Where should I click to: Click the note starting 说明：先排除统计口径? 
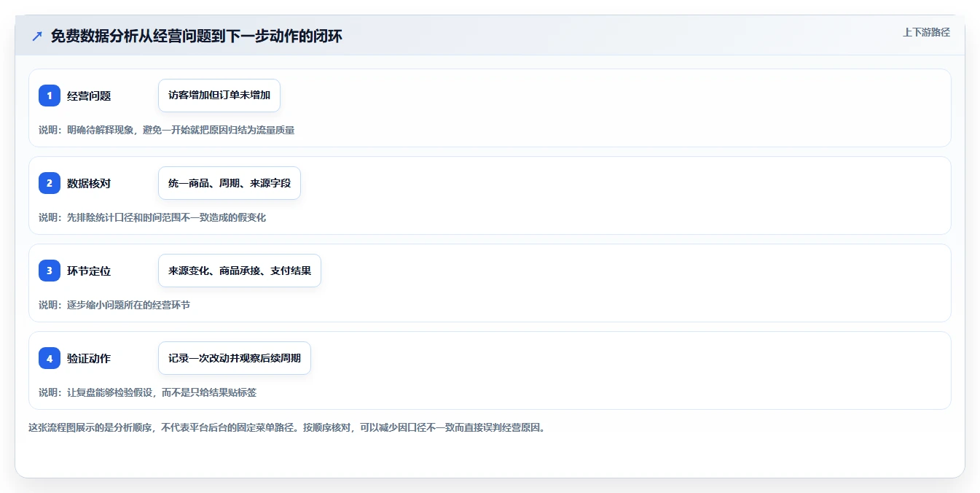152,217
